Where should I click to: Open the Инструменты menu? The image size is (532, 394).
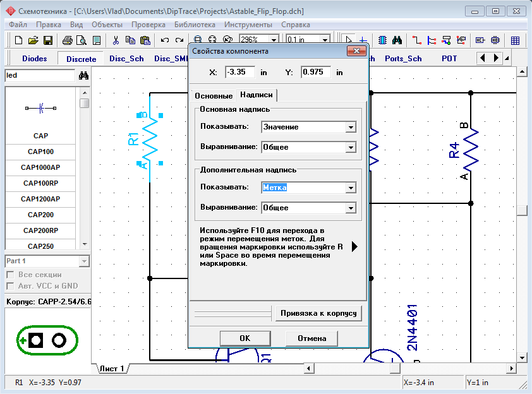(248, 25)
